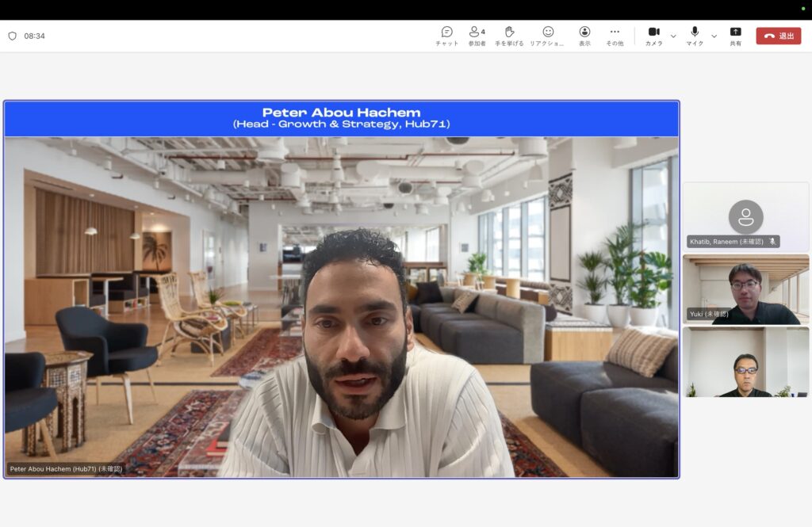The height and width of the screenshot is (527, 812).
Task: Open the その他 more options menu
Action: [615, 36]
